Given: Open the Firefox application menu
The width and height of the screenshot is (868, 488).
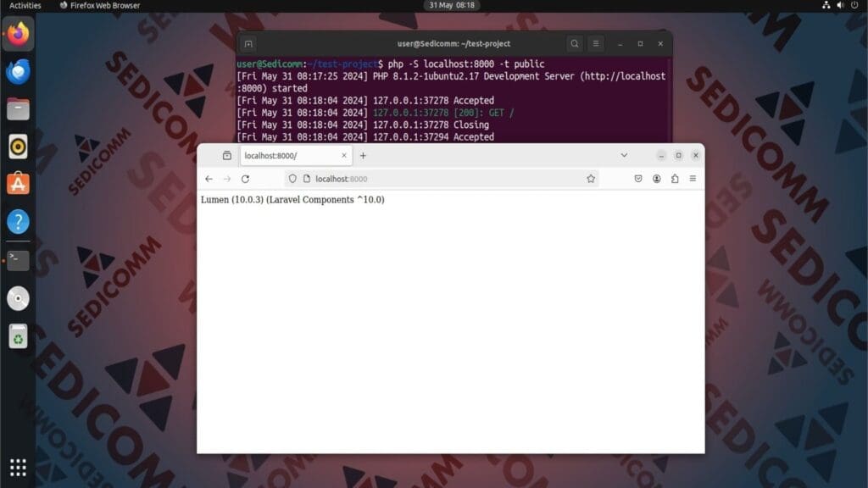Looking at the screenshot, I should pos(692,179).
